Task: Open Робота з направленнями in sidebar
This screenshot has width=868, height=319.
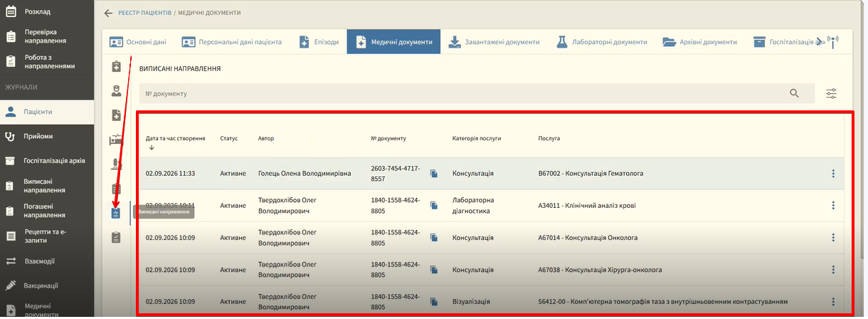Action: pos(47,62)
